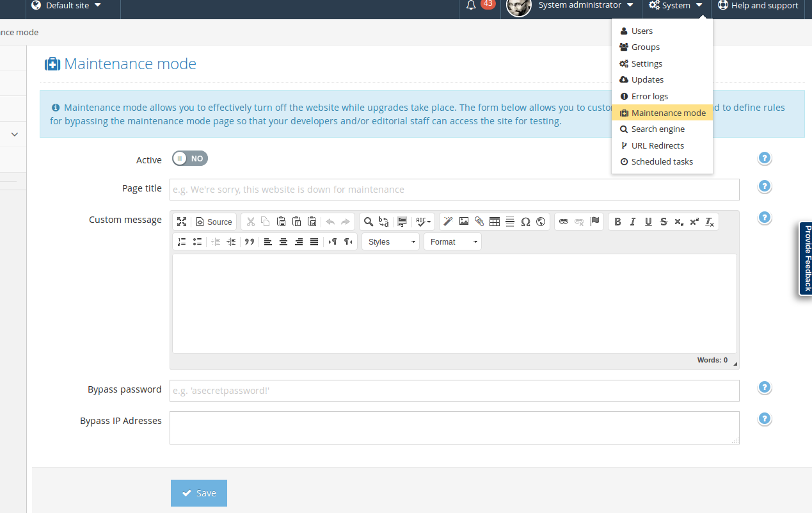Toggle Subscript formatting
Image resolution: width=812 pixels, height=513 pixels.
tap(679, 222)
